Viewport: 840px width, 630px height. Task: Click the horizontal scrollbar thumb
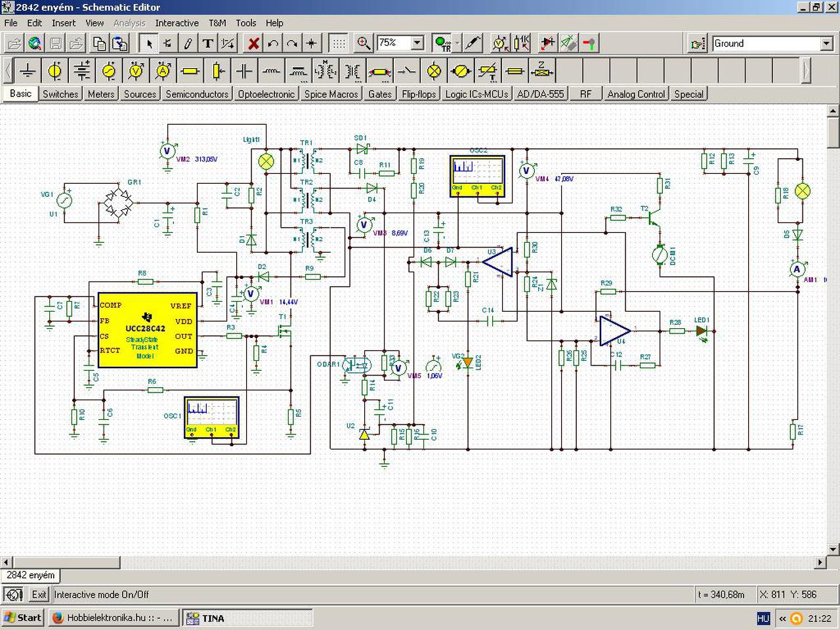coord(66,562)
